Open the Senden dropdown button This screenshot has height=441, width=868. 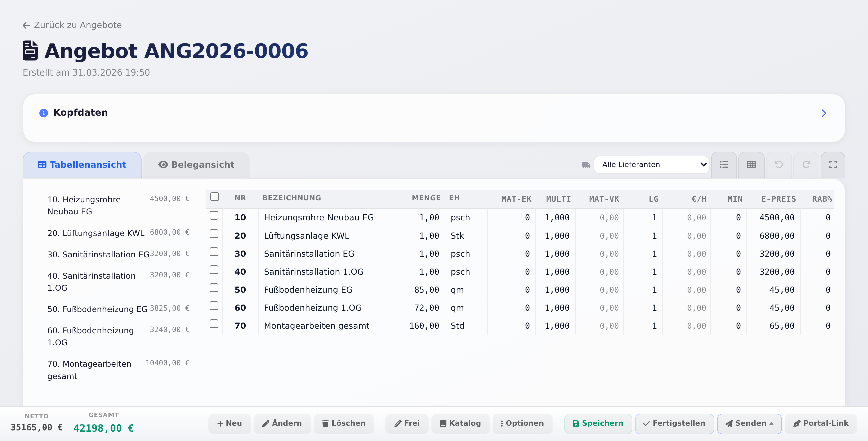pos(749,424)
